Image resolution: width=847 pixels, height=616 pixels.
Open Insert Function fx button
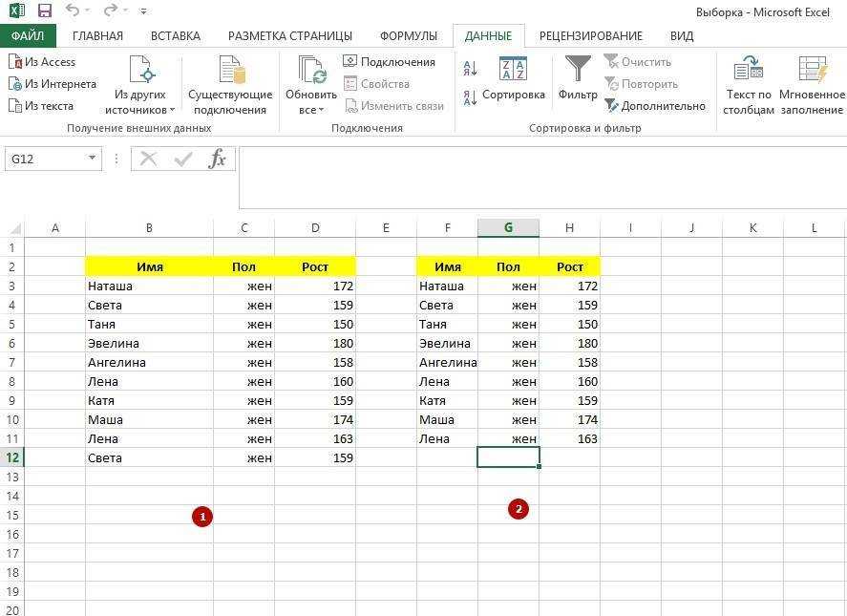(x=217, y=159)
